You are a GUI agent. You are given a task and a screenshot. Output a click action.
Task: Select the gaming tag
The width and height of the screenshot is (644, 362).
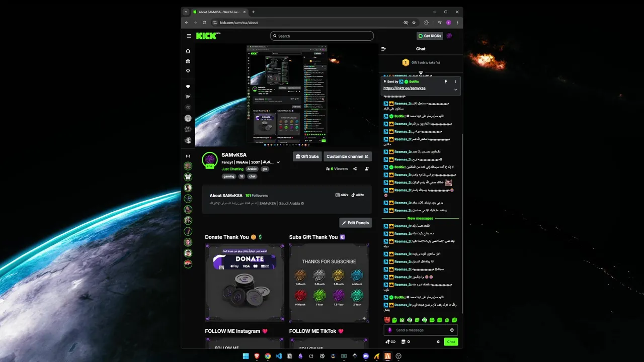(229, 176)
